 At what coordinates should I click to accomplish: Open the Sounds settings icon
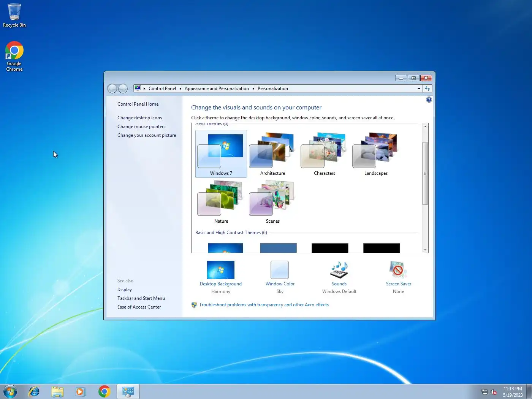339,270
